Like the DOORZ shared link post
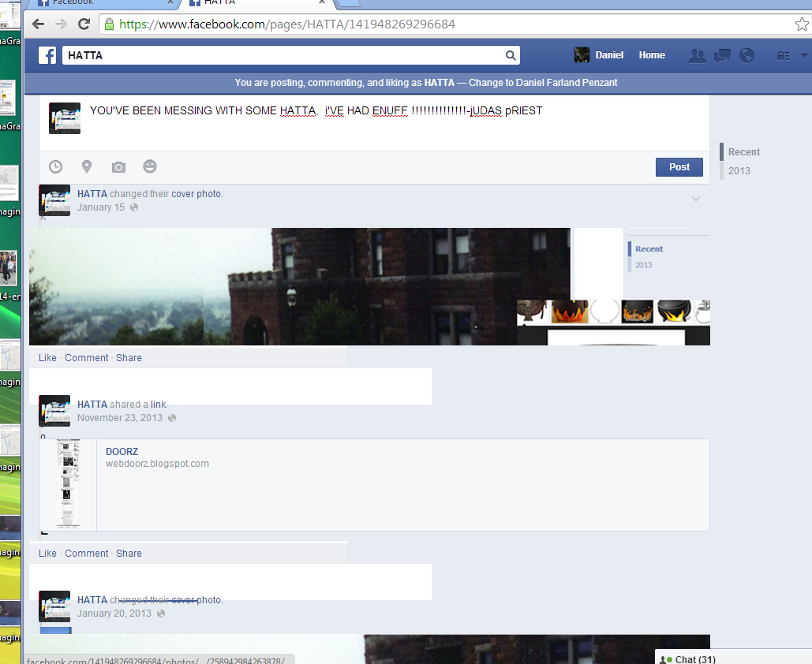Screen dimensions: 812x664 47,554
